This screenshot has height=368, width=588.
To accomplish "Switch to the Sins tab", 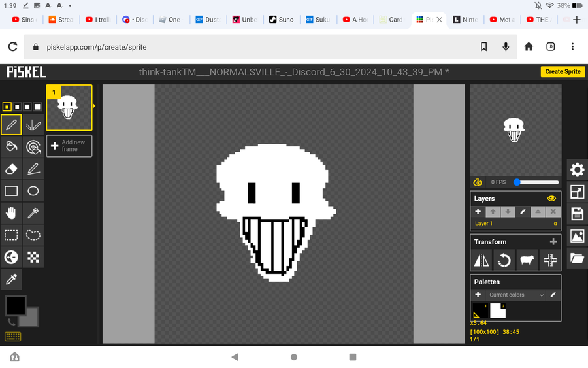I will point(25,20).
